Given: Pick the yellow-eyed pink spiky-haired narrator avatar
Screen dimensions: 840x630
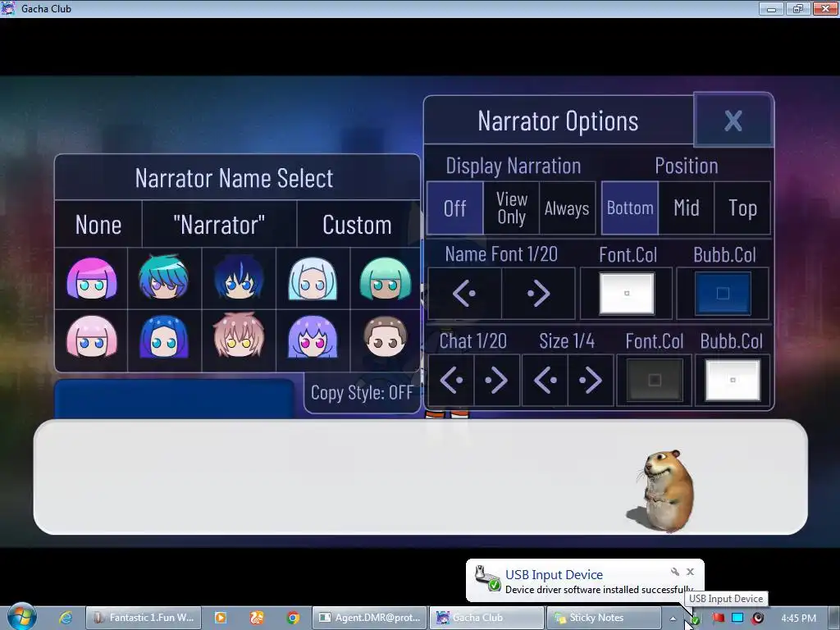Looking at the screenshot, I should [x=239, y=336].
